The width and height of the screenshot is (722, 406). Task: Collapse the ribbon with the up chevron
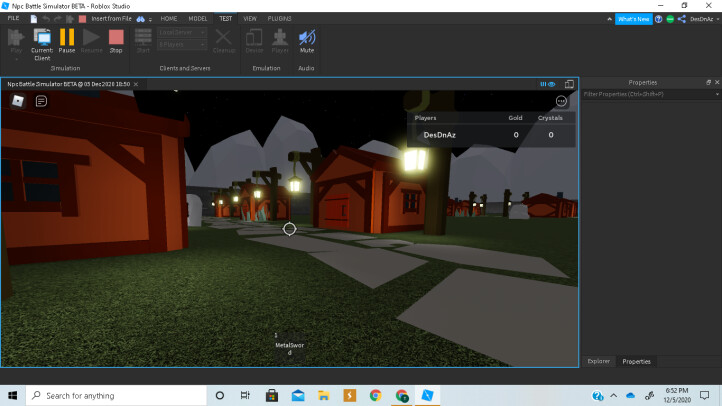pos(609,19)
